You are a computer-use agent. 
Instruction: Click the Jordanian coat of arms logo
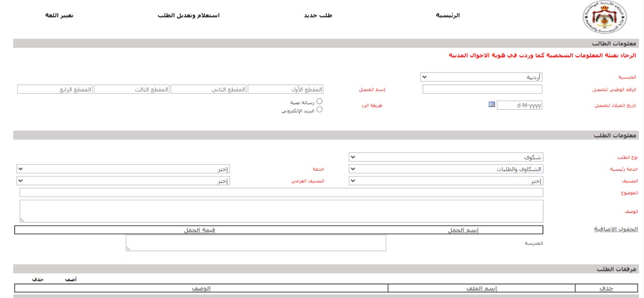[603, 16]
